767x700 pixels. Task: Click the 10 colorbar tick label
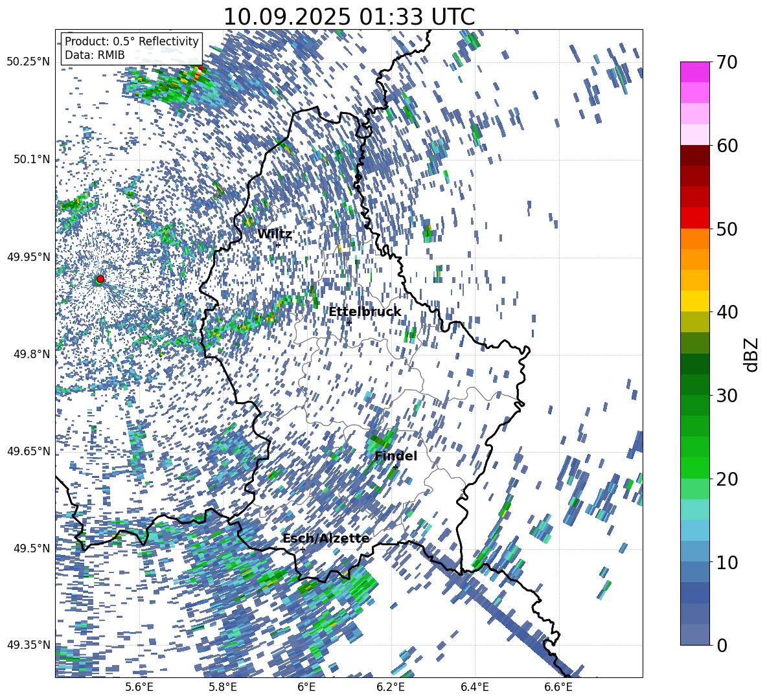pyautogui.click(x=727, y=562)
